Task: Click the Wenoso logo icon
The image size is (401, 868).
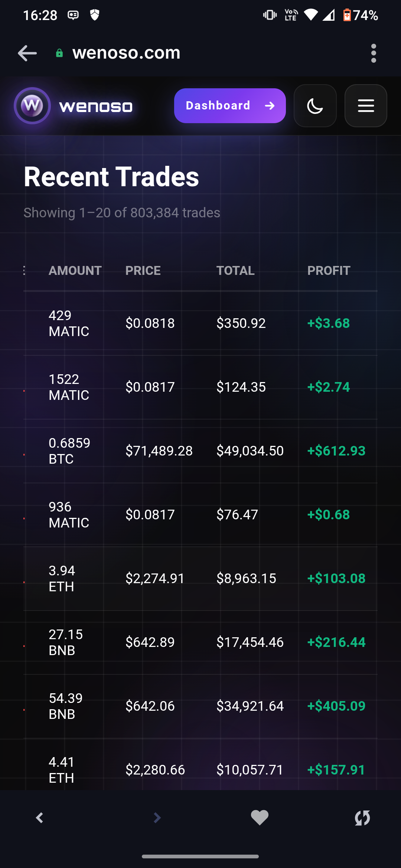Action: pyautogui.click(x=32, y=106)
